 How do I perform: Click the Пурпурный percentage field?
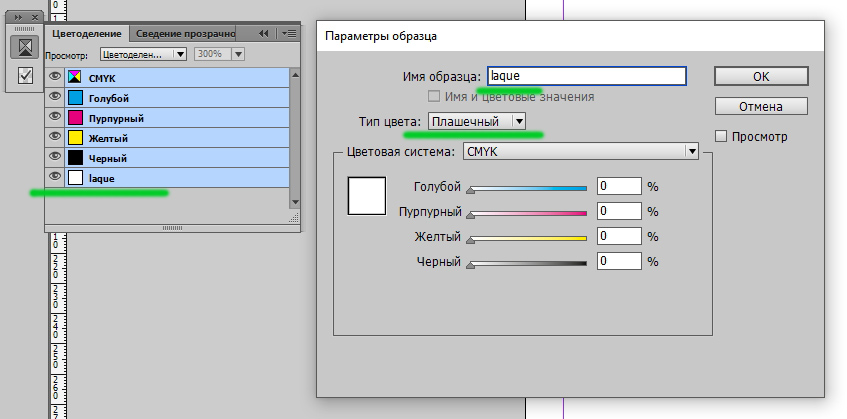click(619, 211)
